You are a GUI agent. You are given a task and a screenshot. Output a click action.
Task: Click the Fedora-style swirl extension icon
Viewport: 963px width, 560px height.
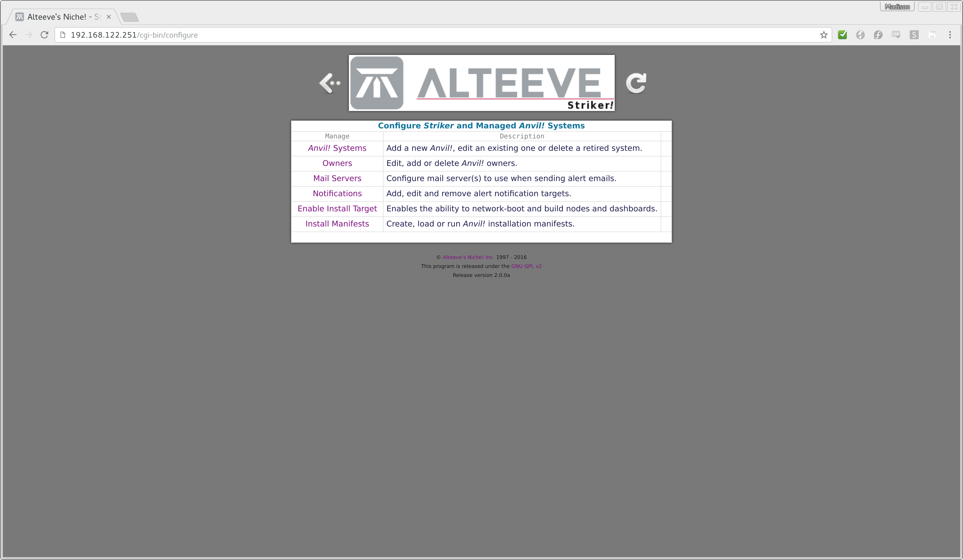(x=878, y=35)
